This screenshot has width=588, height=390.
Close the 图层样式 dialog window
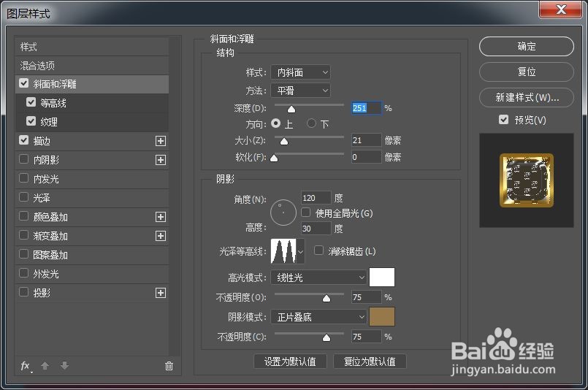click(x=561, y=9)
